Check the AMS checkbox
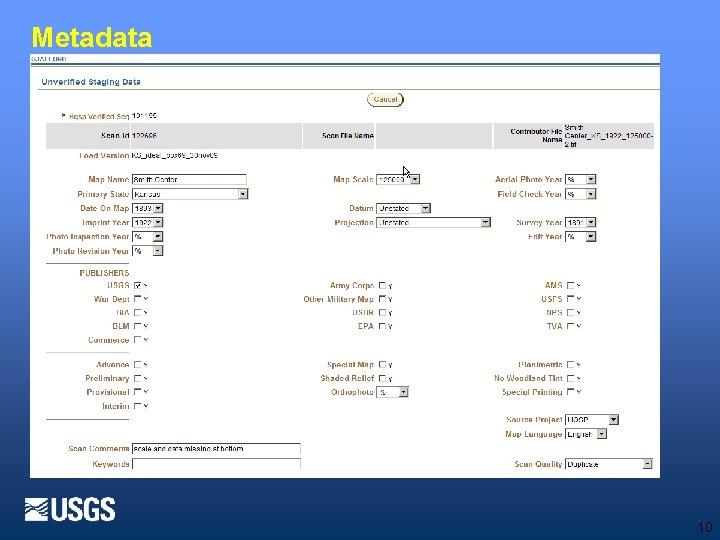720x540 pixels. click(x=570, y=286)
